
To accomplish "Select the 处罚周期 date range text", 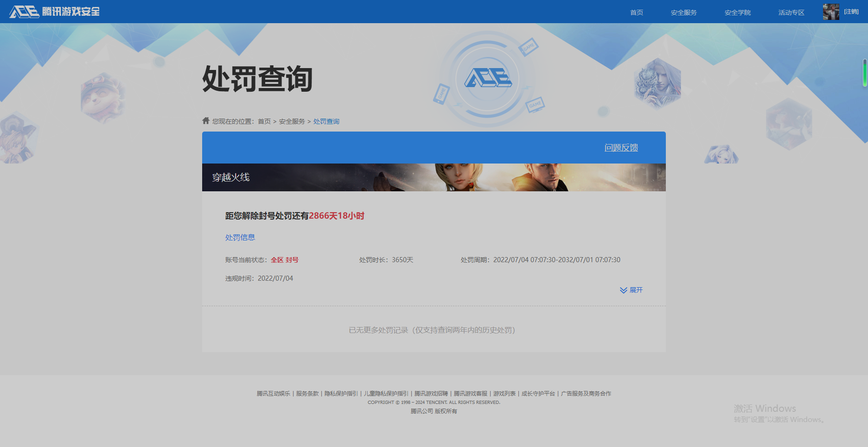I will (540, 260).
